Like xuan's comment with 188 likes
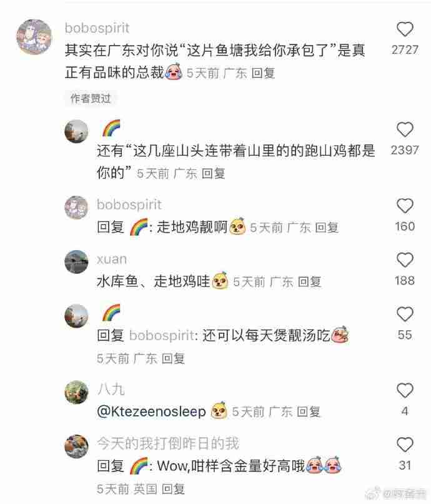The height and width of the screenshot is (504, 431). tap(405, 260)
